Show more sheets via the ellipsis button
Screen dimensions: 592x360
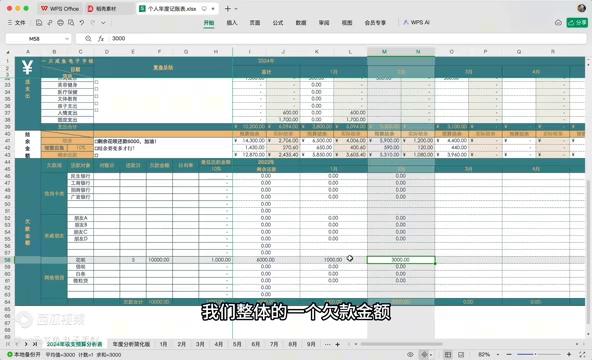(327, 344)
